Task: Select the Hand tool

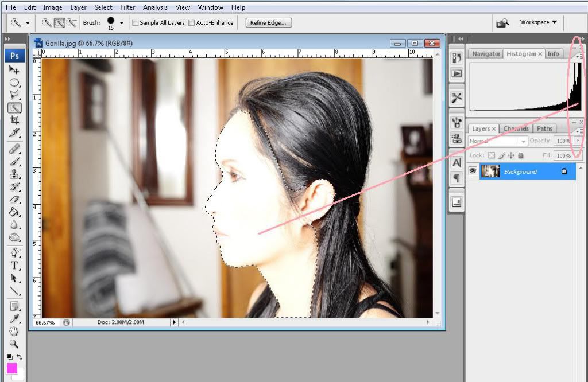Action: pyautogui.click(x=14, y=332)
